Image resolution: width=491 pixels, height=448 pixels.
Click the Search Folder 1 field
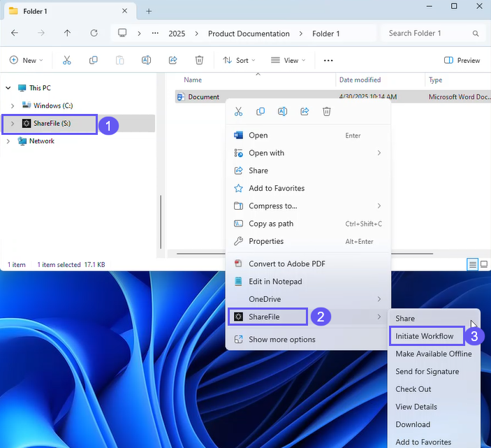430,33
